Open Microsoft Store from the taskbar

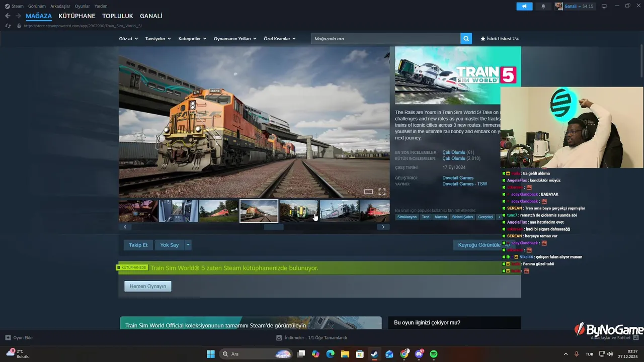360,354
